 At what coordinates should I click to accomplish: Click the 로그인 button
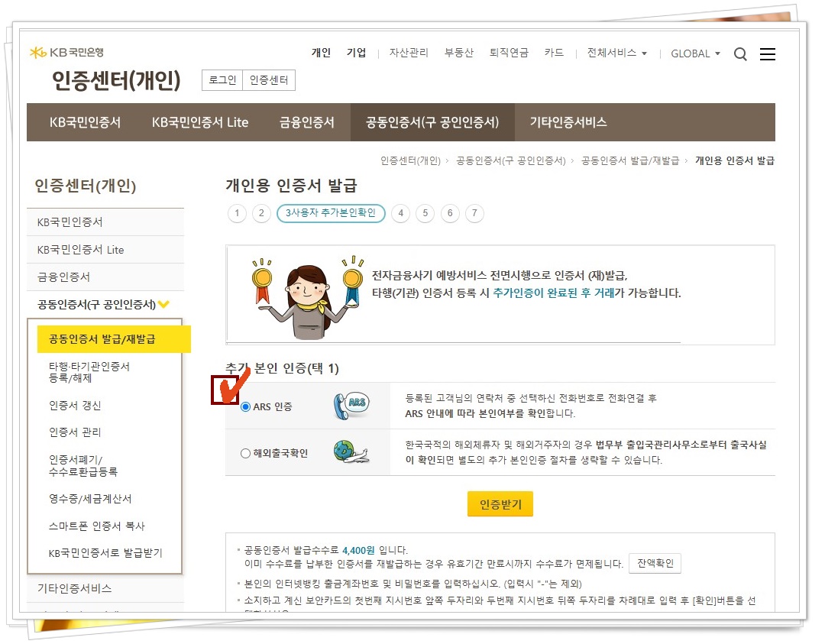click(x=222, y=80)
